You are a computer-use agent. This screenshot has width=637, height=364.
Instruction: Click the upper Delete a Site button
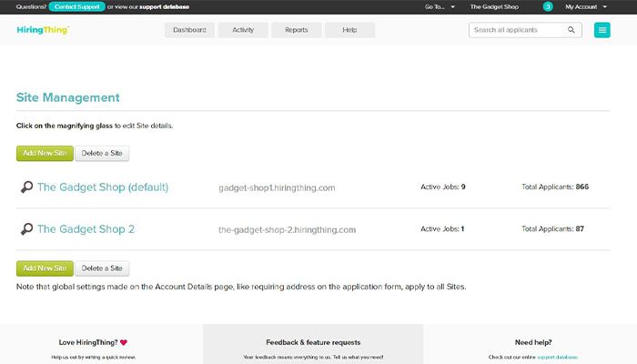coord(102,153)
